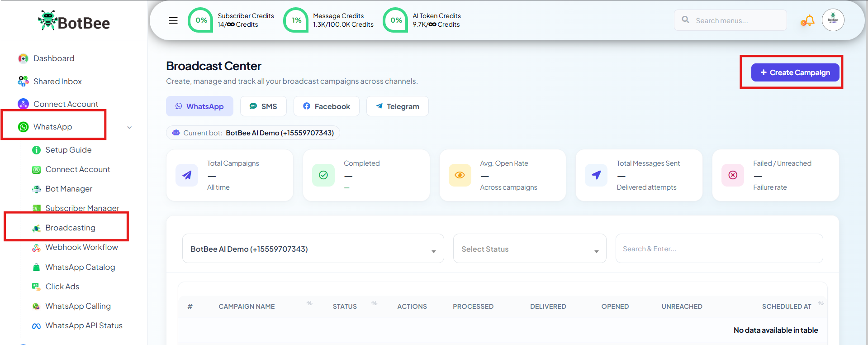Viewport: 868px width, 345px height.
Task: Open WhatsApp Calling page
Action: 78,306
